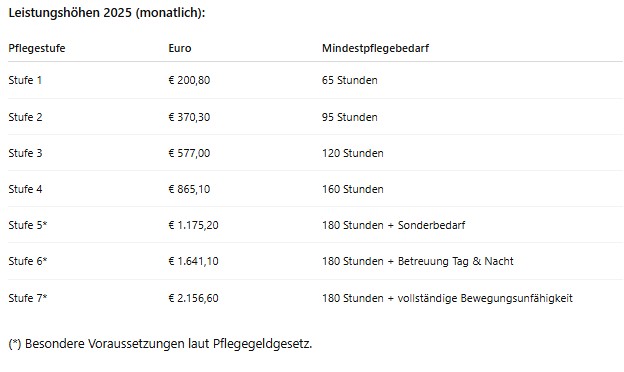Screen dimensions: 624x372
Task: Click the Stufe 4 row label
Action: point(25,189)
